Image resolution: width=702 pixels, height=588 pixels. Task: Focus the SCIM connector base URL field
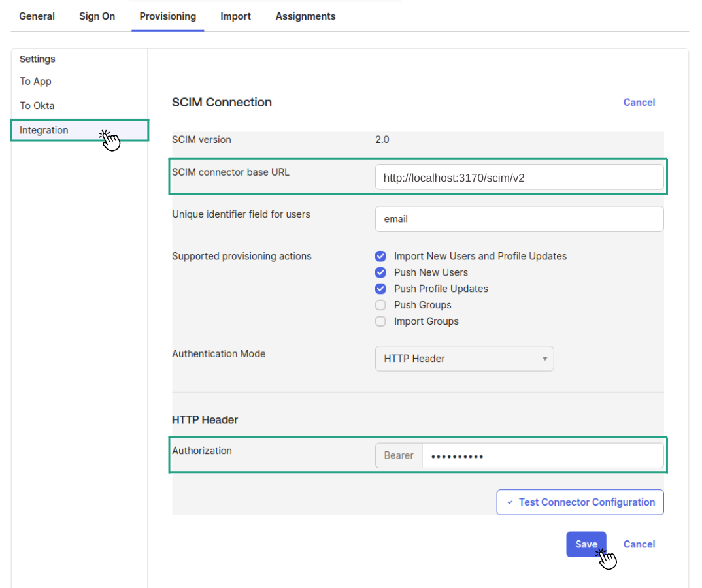(519, 177)
